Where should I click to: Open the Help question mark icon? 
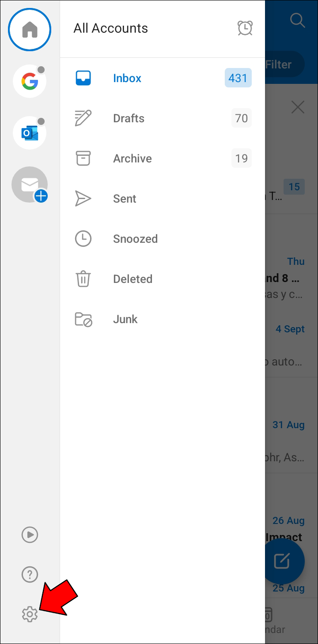tap(30, 574)
